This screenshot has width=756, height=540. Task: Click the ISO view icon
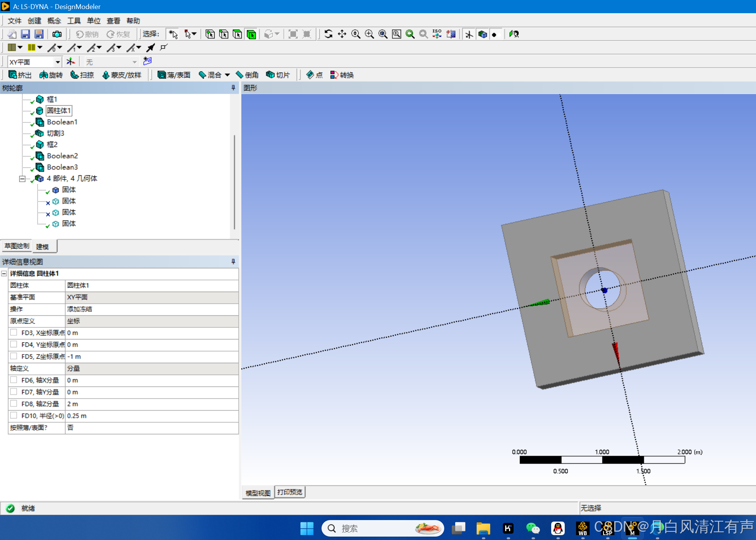(x=437, y=34)
